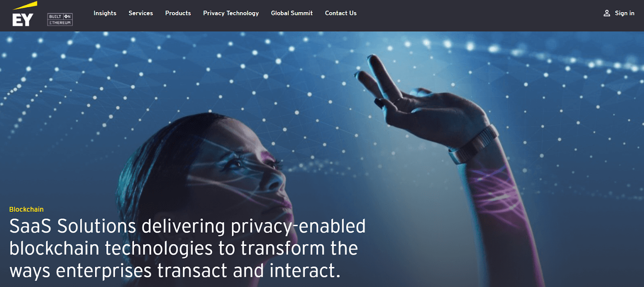Expand the Products navigation item
The width and height of the screenshot is (644, 287).
coord(178,13)
